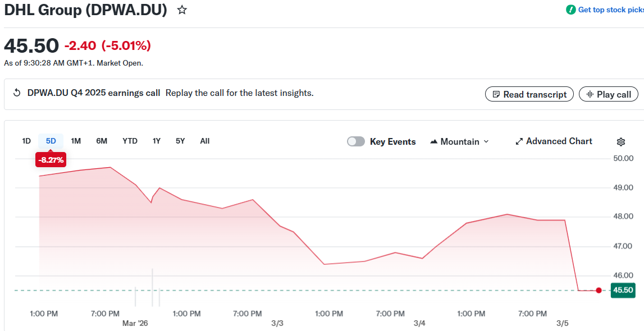Switch chart to 6M range
644x331 pixels.
(102, 141)
